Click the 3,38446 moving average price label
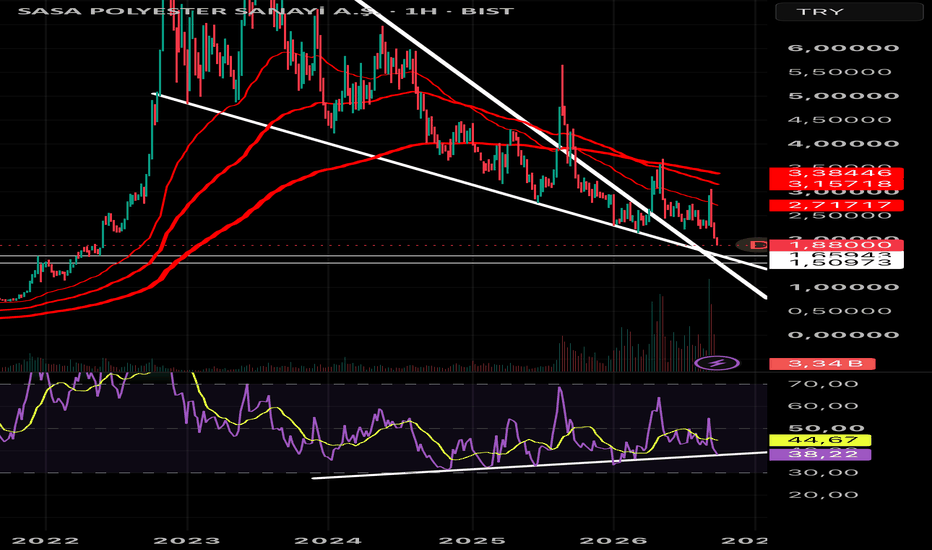Image resolution: width=932 pixels, height=550 pixels. pos(836,173)
